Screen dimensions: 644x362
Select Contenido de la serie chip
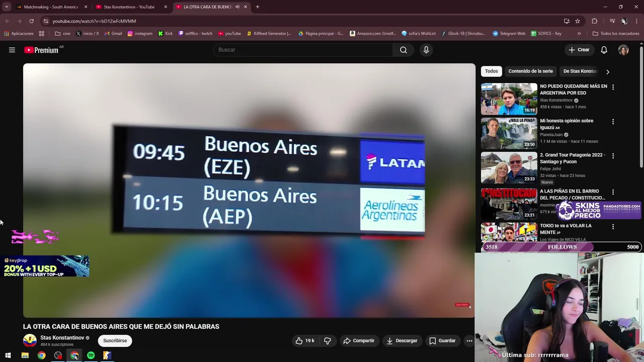click(x=530, y=71)
